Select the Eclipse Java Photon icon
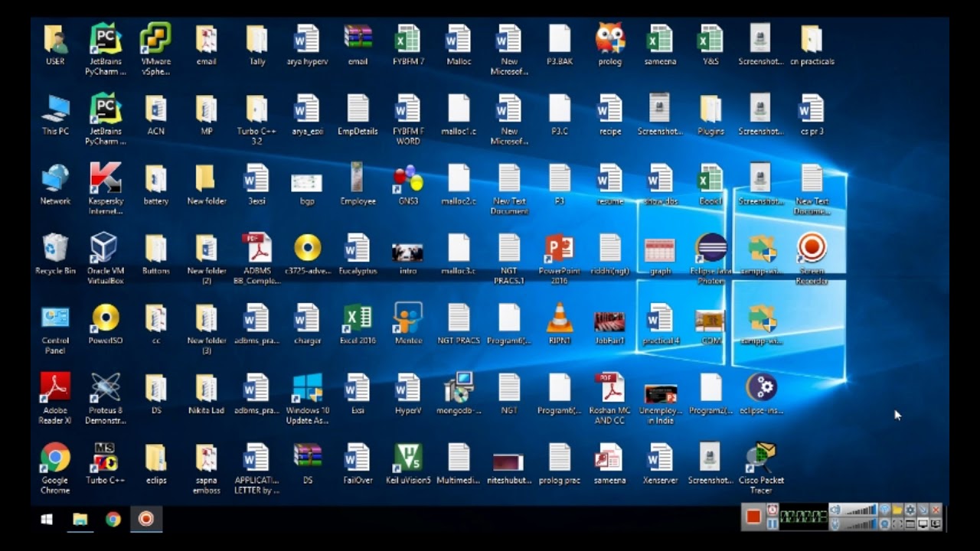 click(710, 257)
